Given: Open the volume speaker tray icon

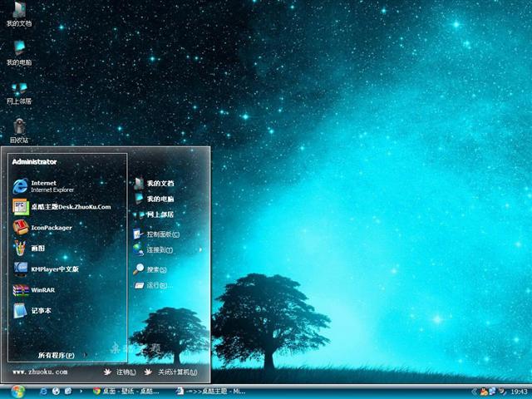Looking at the screenshot, I should 501,392.
